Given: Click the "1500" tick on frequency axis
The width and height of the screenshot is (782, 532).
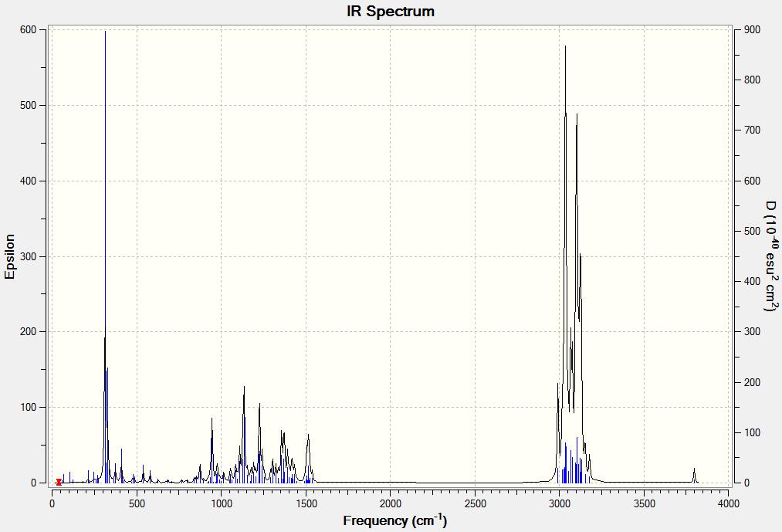Looking at the screenshot, I should (306, 504).
